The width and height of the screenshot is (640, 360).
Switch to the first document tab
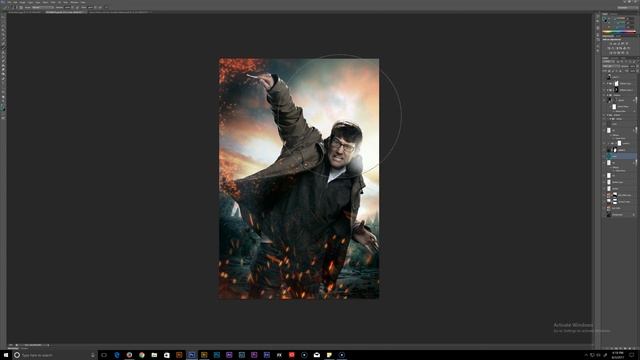click(24, 12)
